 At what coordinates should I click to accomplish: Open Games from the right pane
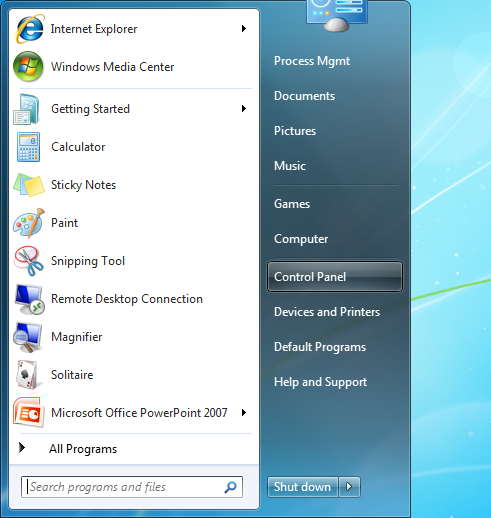(292, 204)
